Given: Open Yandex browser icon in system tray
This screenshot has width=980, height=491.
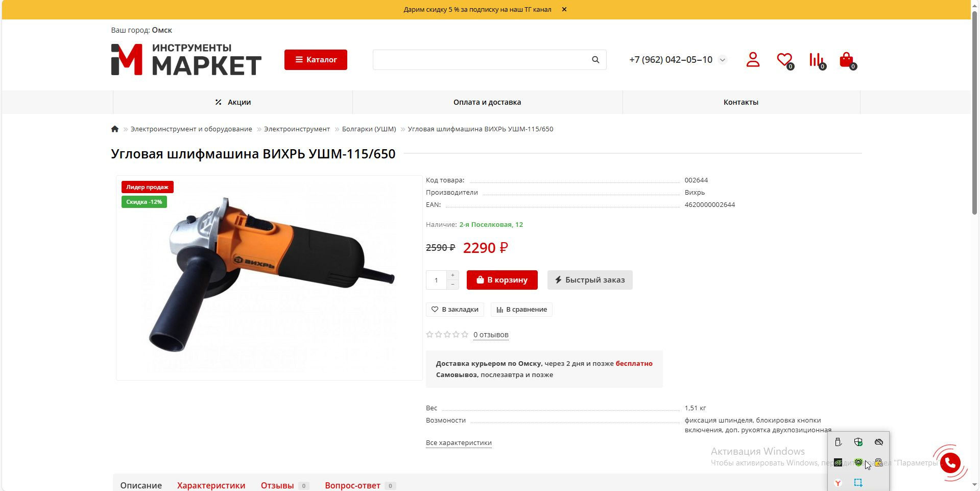Looking at the screenshot, I should (838, 483).
